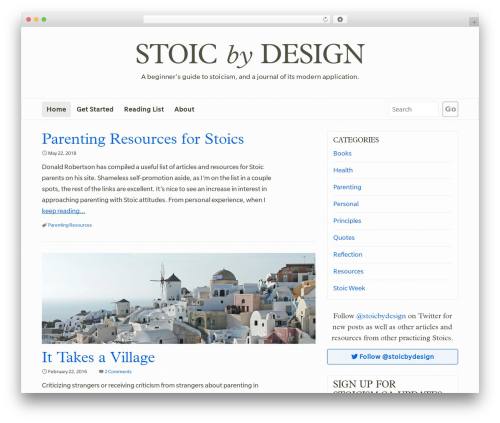This screenshot has height=423, width=500.
Task: Click the May 22, 2018 date text
Action: pyautogui.click(x=62, y=153)
